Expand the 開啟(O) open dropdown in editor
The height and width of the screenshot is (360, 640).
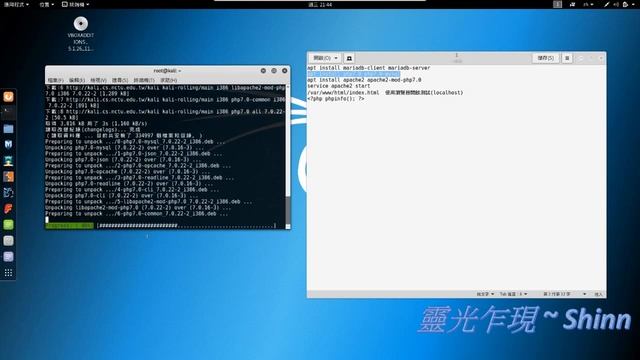coord(325,58)
